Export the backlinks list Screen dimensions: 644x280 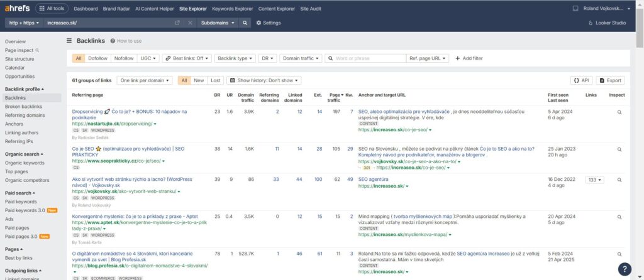610,80
